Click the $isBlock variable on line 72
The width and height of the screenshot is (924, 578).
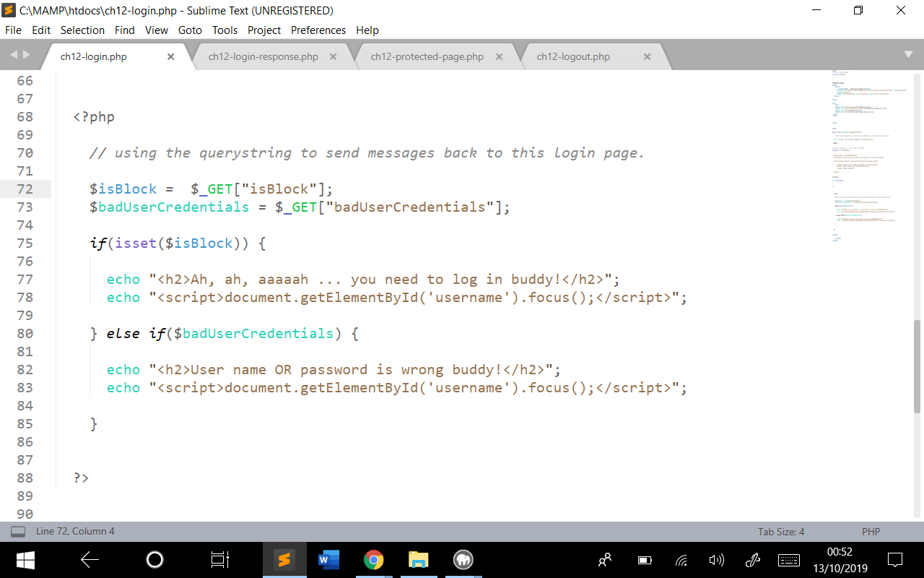click(123, 189)
